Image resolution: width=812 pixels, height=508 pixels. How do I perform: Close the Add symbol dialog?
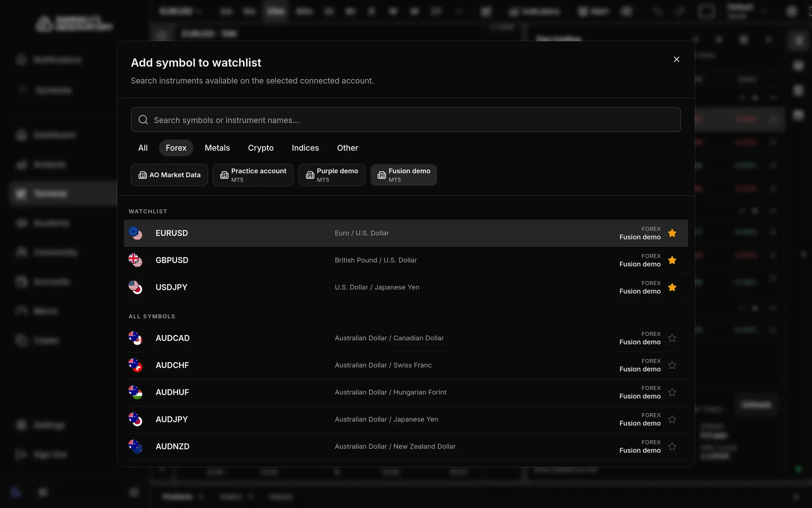tap(676, 59)
